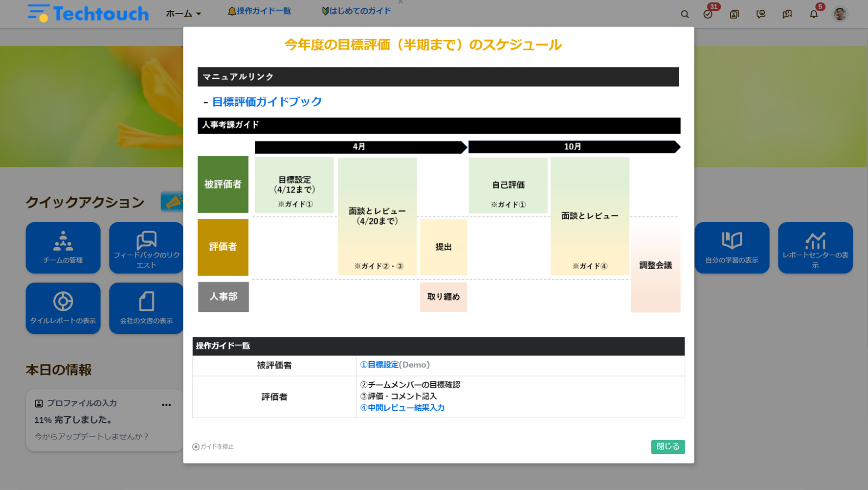Open the contact card icon in the header
Screen dimensions: 868x490
(x=734, y=14)
